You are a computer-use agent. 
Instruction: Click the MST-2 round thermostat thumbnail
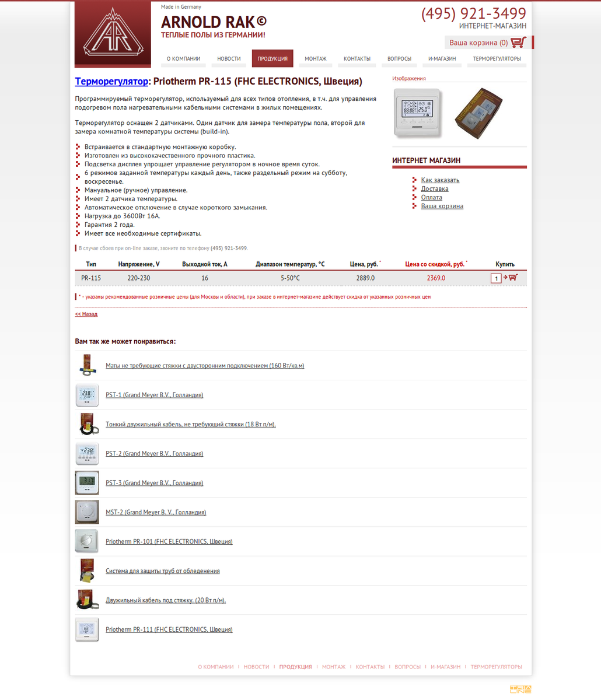pos(87,512)
